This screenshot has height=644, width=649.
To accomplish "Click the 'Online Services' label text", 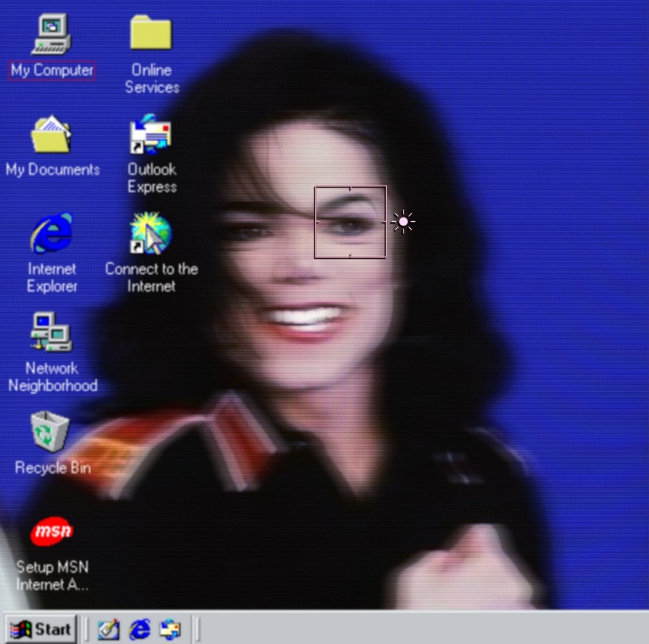I will point(152,79).
